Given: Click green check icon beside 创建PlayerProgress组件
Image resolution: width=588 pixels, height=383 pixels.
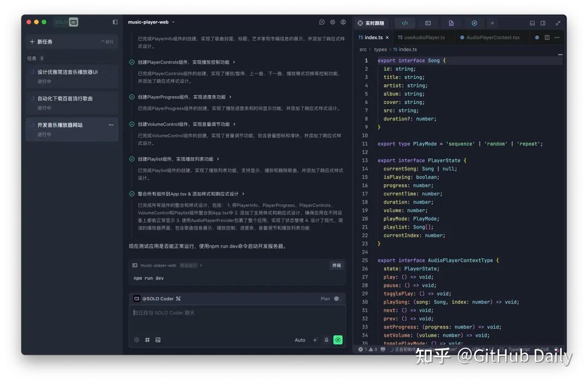Looking at the screenshot, I should tap(132, 97).
